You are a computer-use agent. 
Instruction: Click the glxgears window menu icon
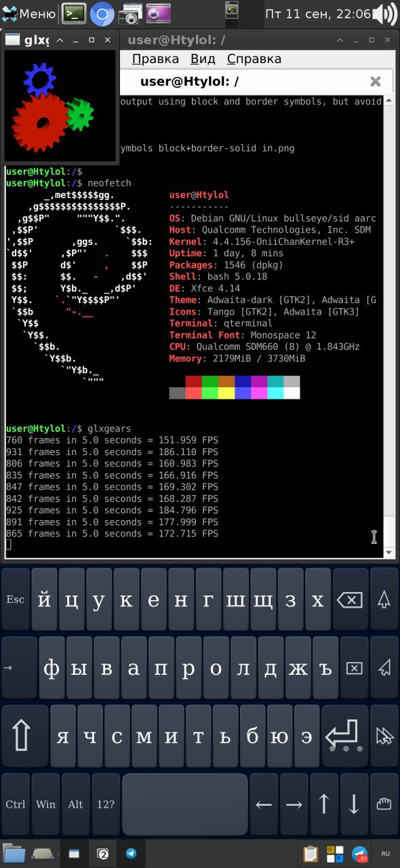(13, 40)
